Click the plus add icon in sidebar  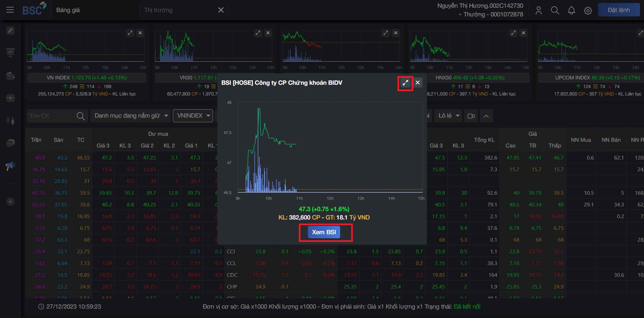pyautogui.click(x=10, y=202)
